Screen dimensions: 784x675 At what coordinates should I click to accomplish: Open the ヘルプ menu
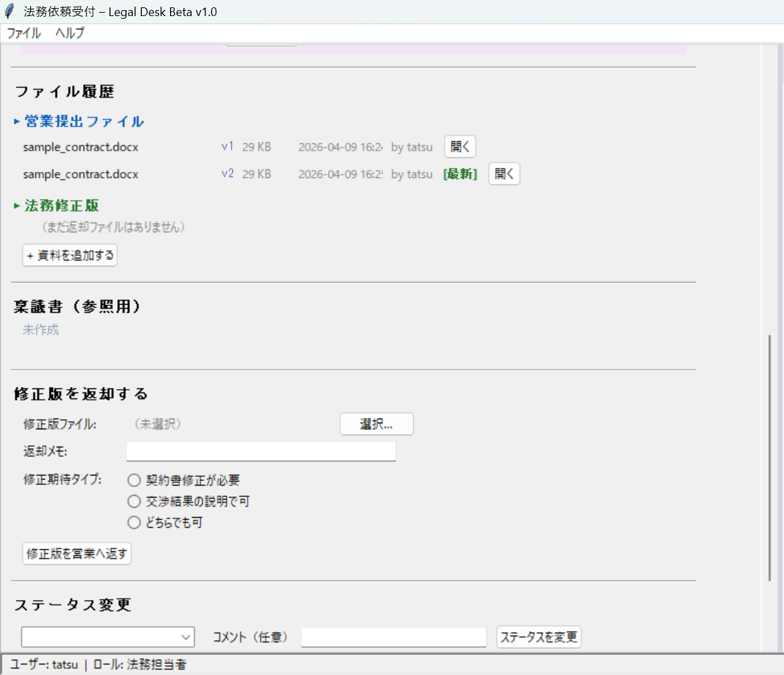pyautogui.click(x=70, y=33)
